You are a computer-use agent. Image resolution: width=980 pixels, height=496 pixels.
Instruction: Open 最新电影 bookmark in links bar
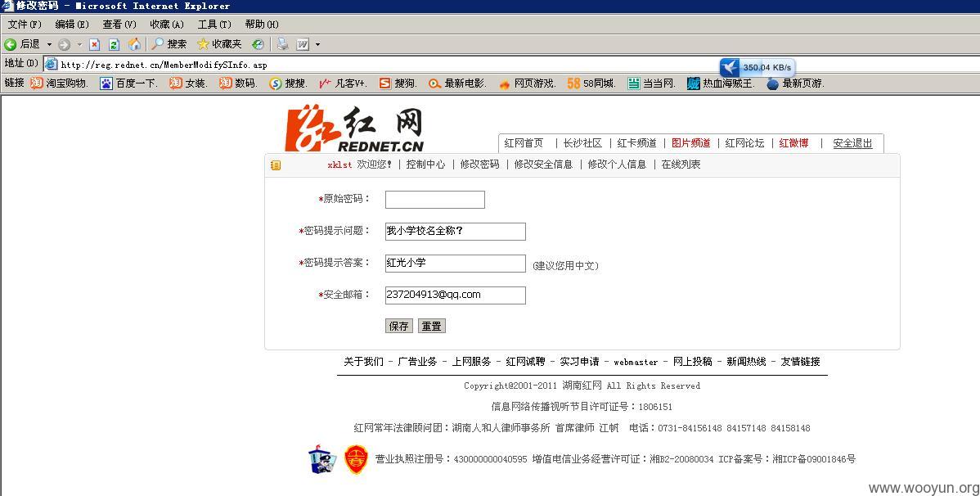point(457,83)
